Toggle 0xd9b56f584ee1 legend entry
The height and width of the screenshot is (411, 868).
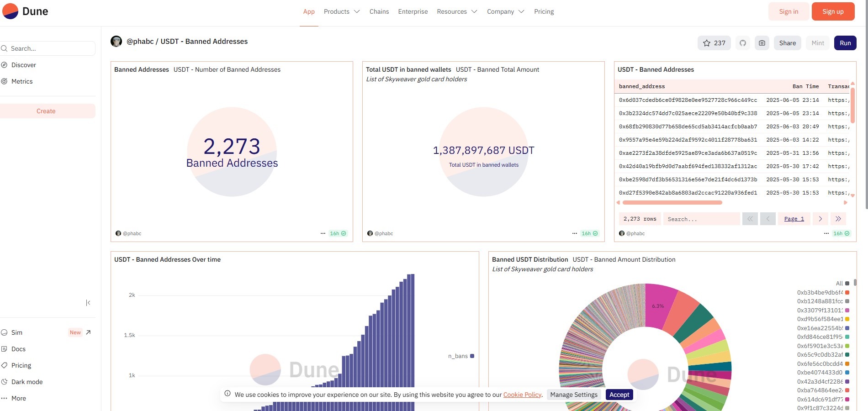pos(823,319)
